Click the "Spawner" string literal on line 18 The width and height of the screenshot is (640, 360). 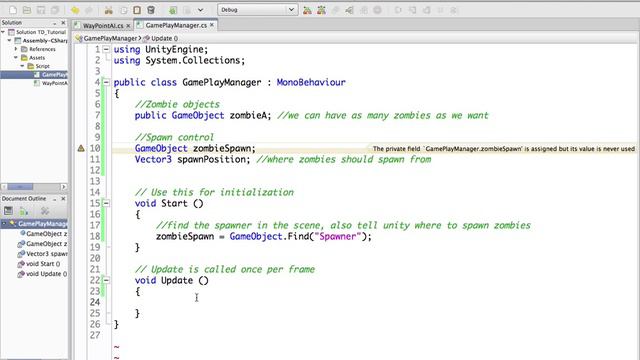[x=338, y=236]
